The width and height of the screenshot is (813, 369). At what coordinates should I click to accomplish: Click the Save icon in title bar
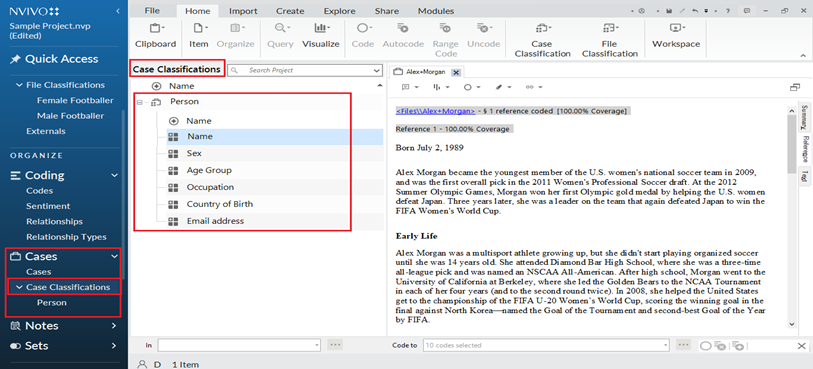coord(669,11)
